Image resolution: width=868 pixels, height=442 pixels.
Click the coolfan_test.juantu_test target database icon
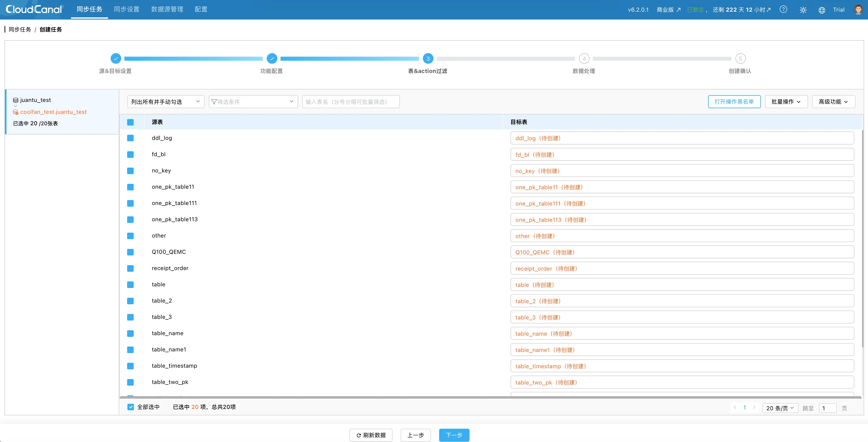15,112
